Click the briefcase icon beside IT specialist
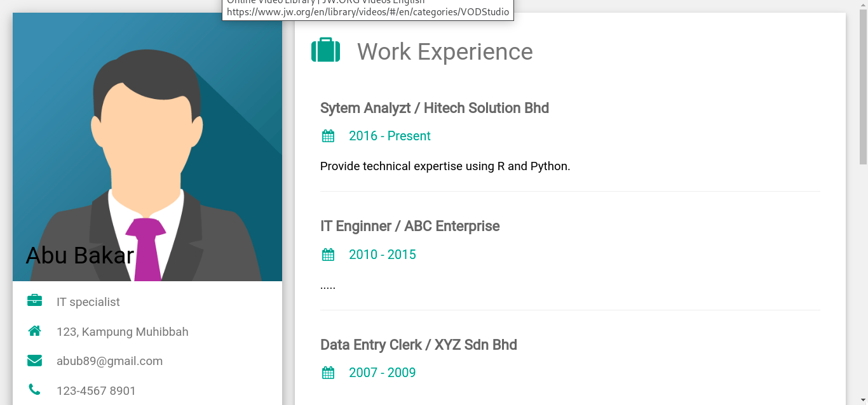Viewport: 868px width, 405px height. coord(34,301)
